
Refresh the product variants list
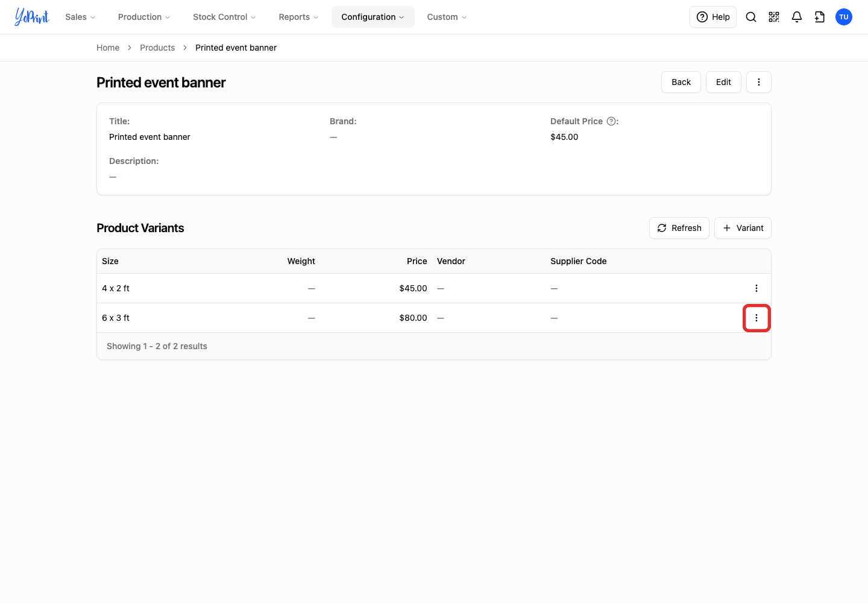pos(679,228)
